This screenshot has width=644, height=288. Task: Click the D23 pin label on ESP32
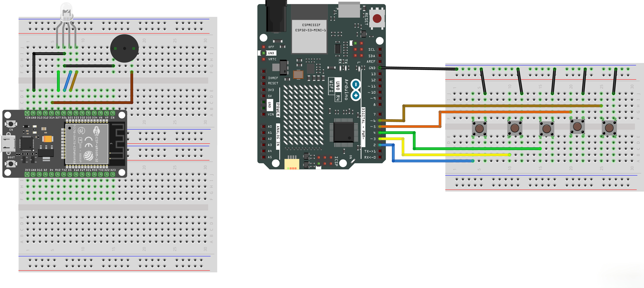[113, 170]
